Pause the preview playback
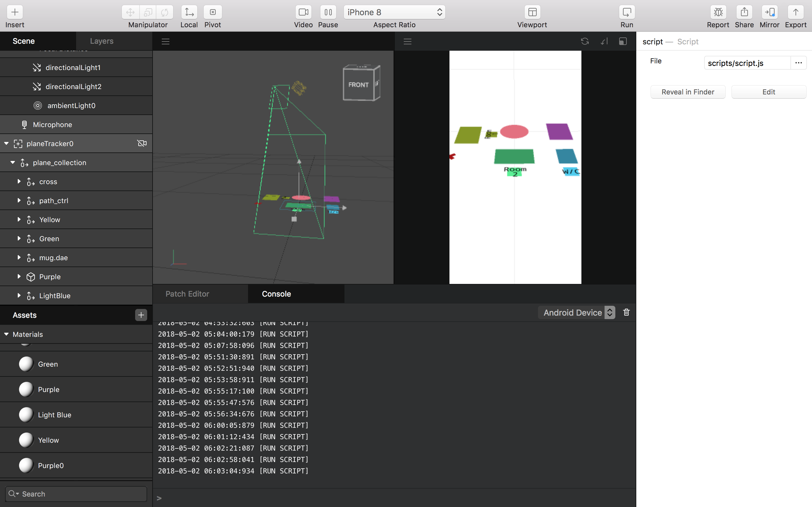This screenshot has width=812, height=507. [x=328, y=12]
